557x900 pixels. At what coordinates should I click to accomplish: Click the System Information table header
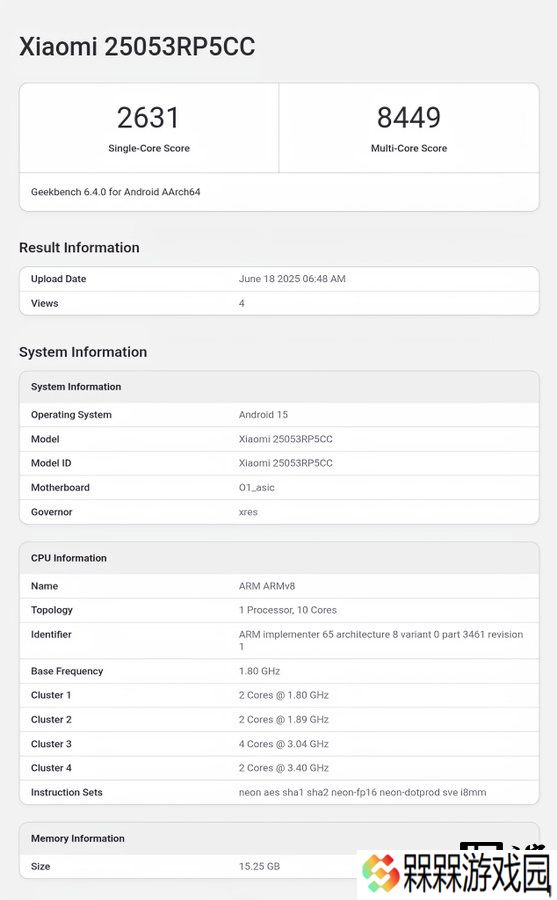[76, 387]
